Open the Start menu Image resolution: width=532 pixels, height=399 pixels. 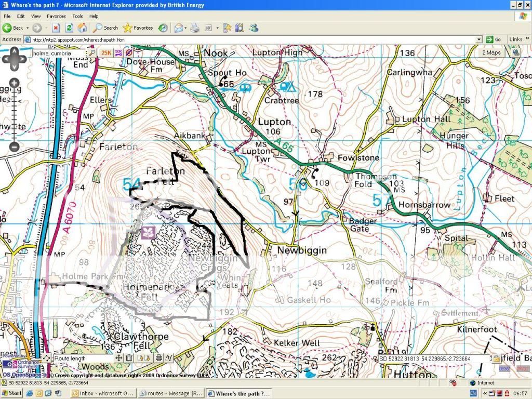point(11,393)
